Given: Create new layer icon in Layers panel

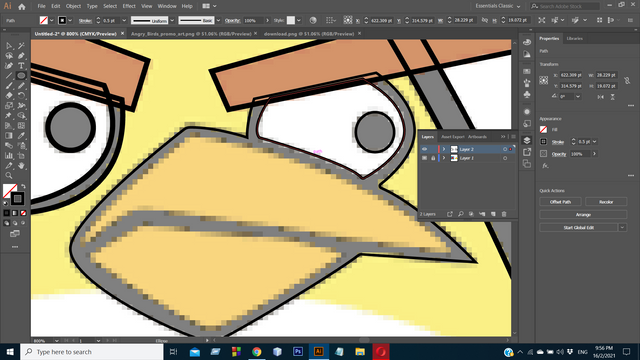Looking at the screenshot, I should pyautogui.click(x=493, y=214).
